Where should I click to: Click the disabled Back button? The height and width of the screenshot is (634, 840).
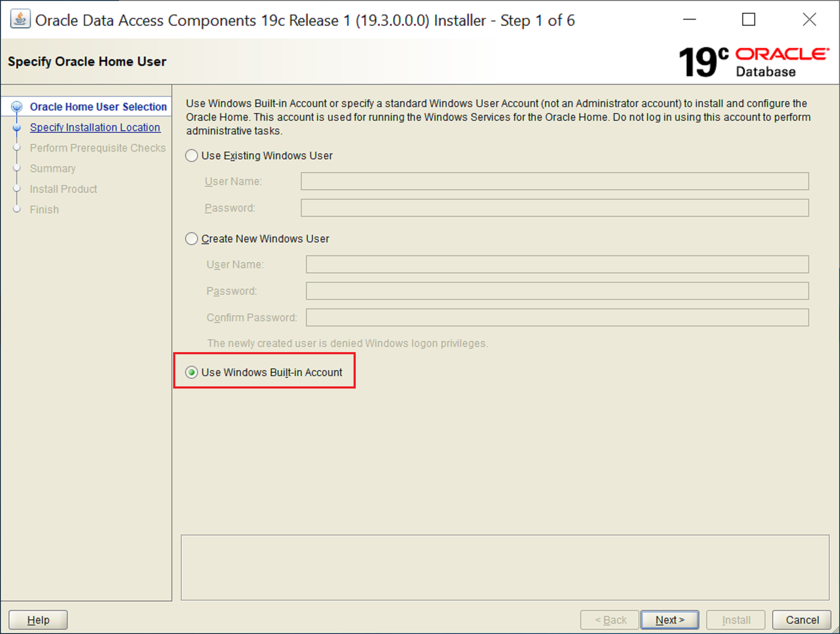[x=610, y=620]
